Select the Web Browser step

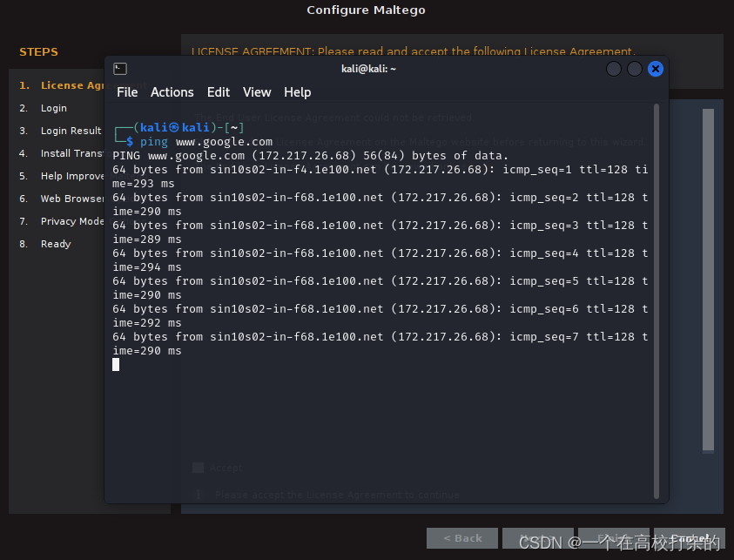61,199
